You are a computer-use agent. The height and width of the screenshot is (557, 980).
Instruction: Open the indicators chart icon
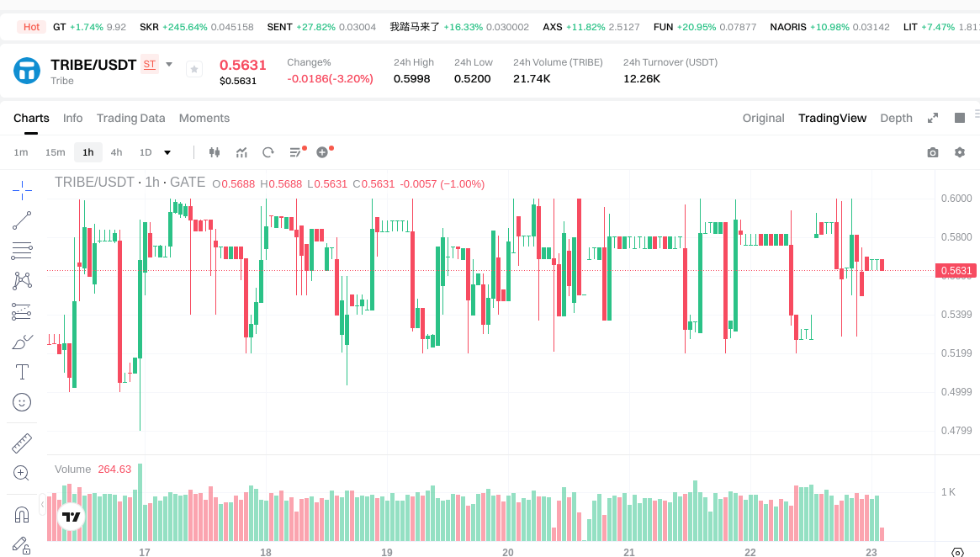point(241,152)
